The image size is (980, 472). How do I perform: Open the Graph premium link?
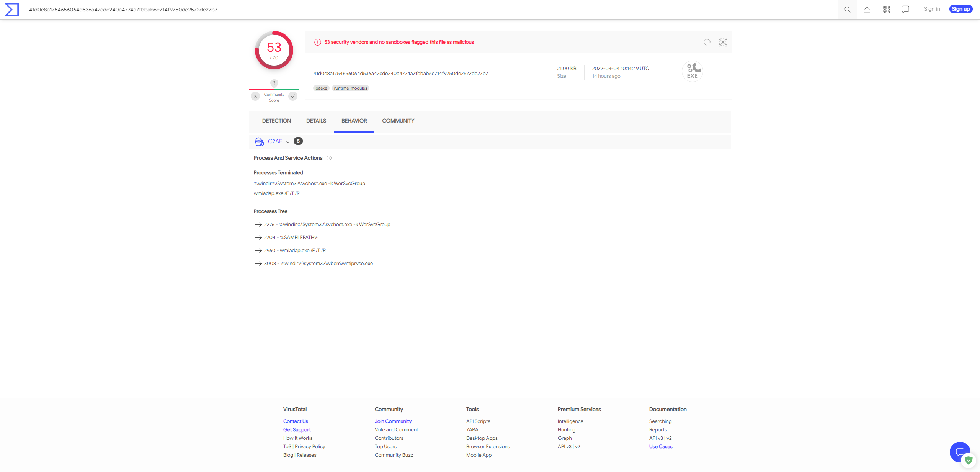565,438
